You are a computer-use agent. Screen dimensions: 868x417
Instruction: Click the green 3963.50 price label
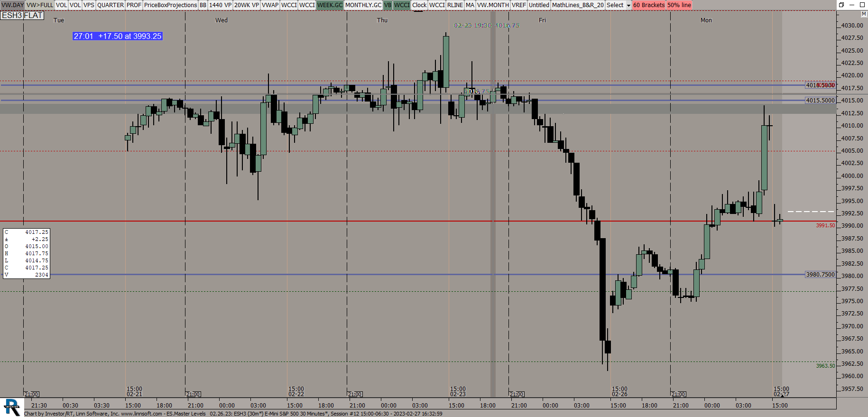tap(825, 366)
